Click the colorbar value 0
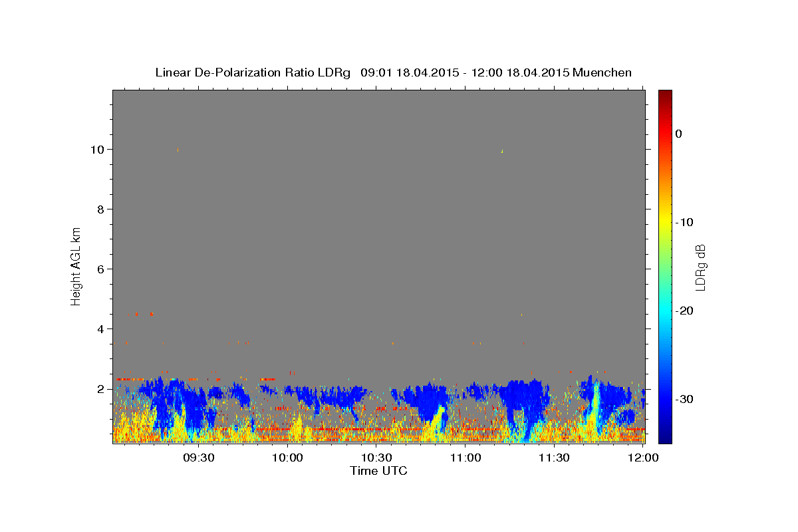Viewport: 798px width, 532px height. click(x=679, y=134)
